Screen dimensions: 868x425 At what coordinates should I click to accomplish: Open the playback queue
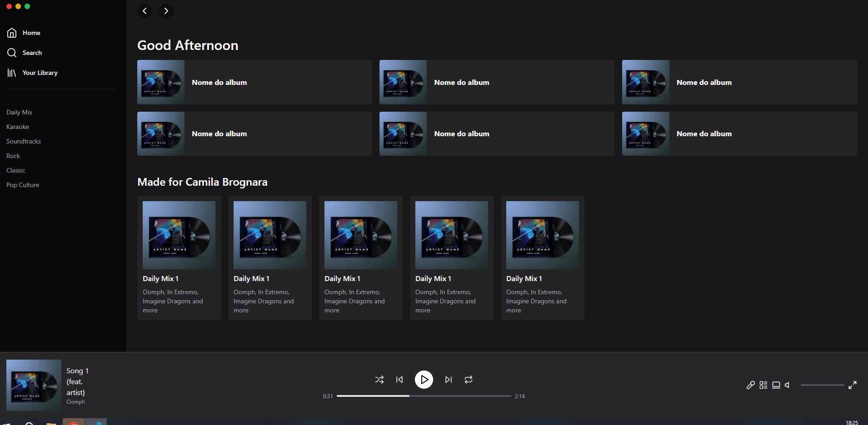coord(763,385)
